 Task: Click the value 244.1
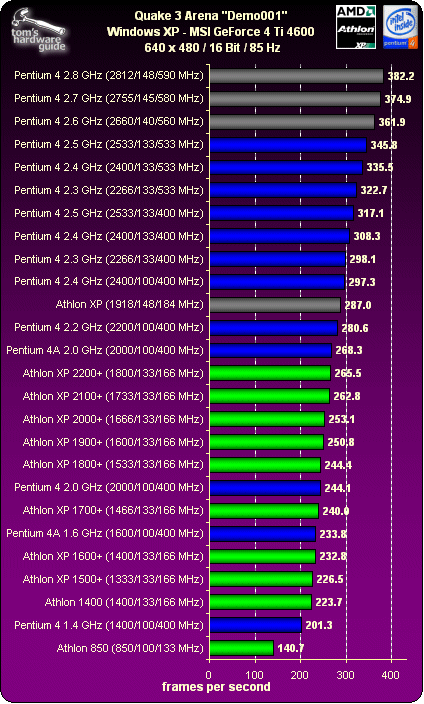point(337,488)
